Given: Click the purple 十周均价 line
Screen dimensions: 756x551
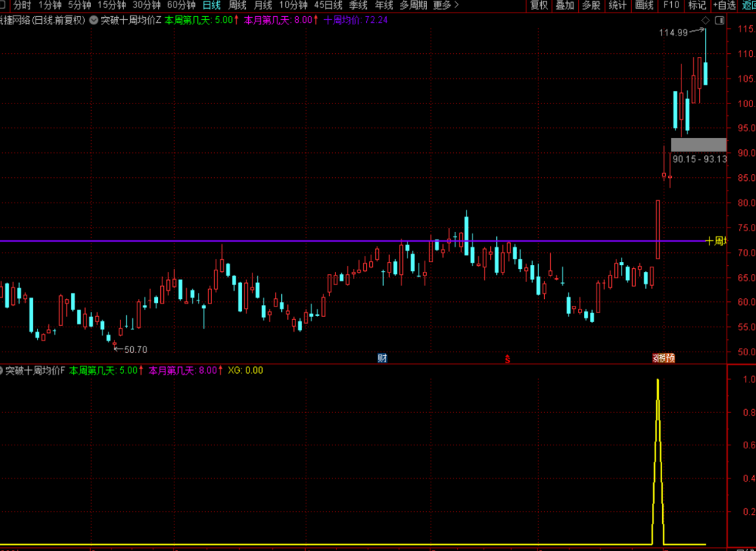Looking at the screenshot, I should pos(352,241).
